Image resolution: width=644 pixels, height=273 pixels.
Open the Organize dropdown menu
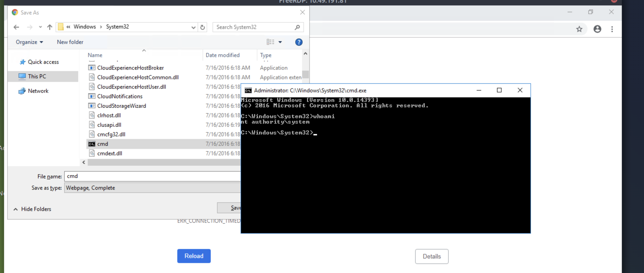[29, 42]
